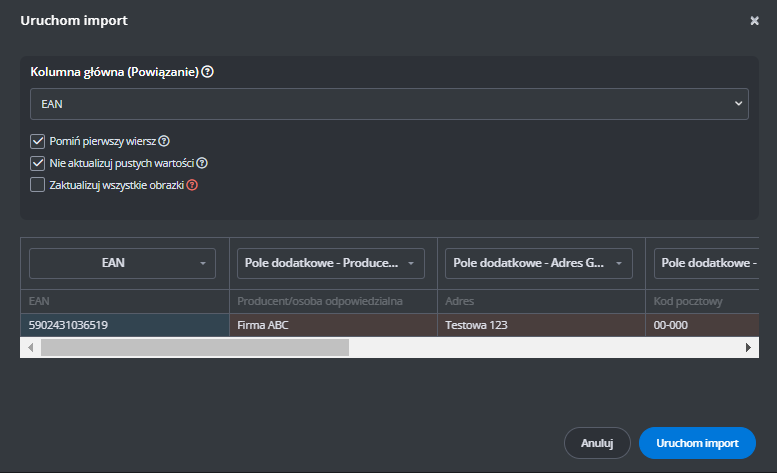
Task: Enable Zaktualizuj wszystkie obrazki checkbox
Action: (38, 185)
